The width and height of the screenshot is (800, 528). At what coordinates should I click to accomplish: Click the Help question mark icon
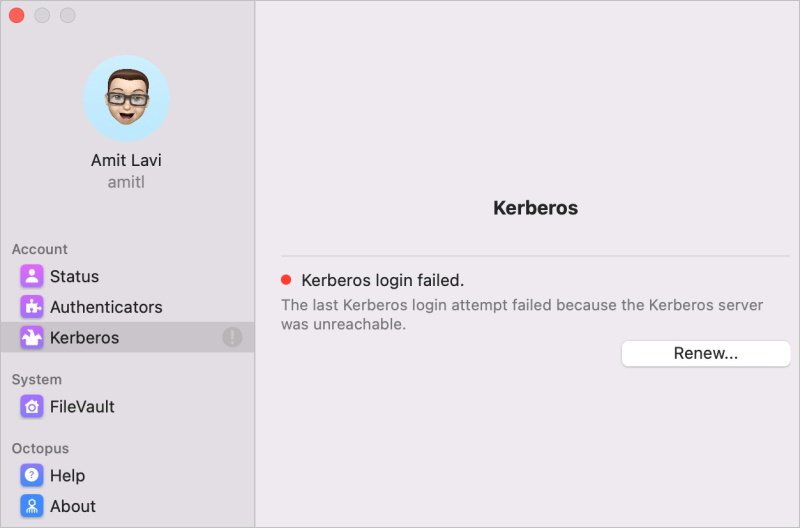(32, 475)
